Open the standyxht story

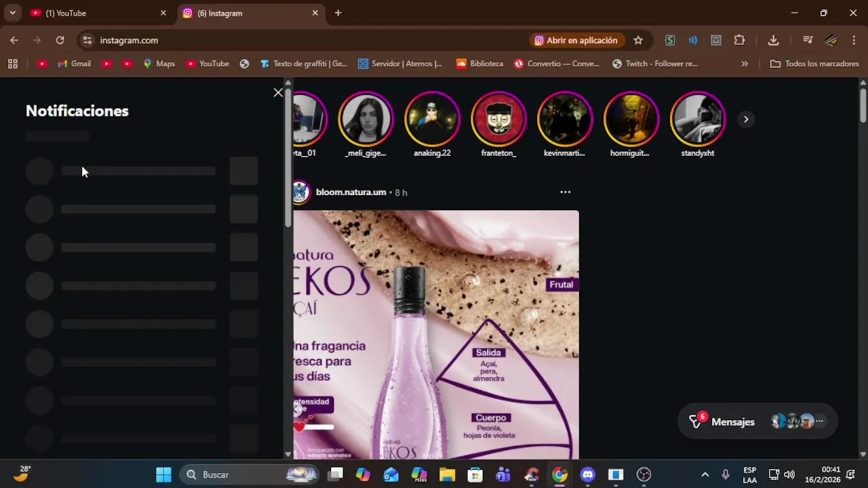698,119
